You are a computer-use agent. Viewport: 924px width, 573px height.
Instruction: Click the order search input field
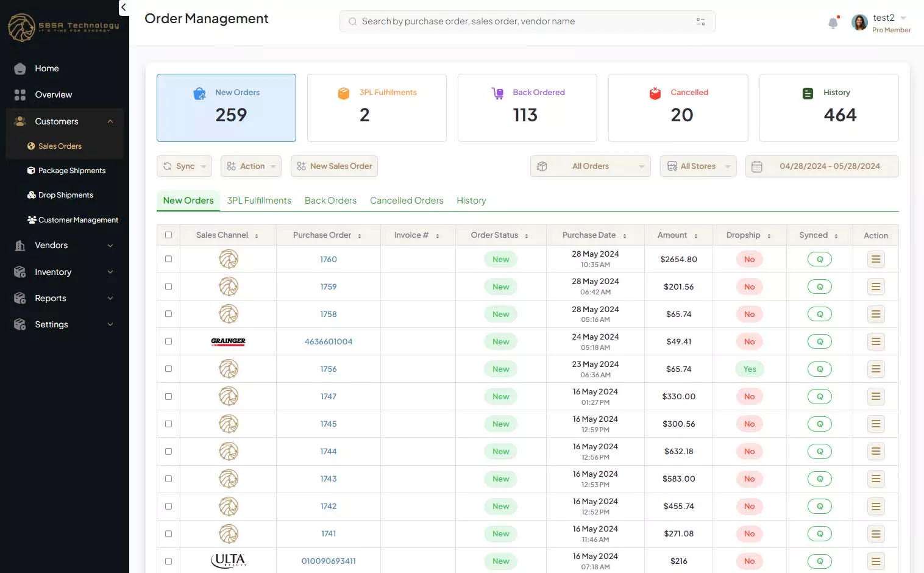coord(527,21)
